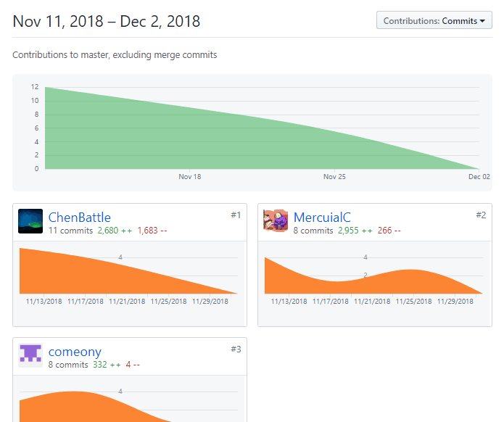This screenshot has height=422, width=504.
Task: Visit the comeony profile link
Action: (75, 352)
